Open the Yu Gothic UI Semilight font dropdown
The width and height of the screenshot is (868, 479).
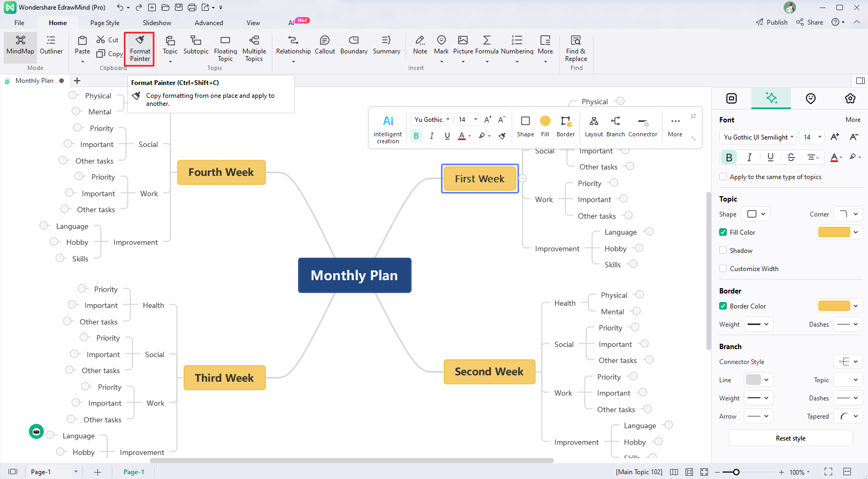coord(758,137)
